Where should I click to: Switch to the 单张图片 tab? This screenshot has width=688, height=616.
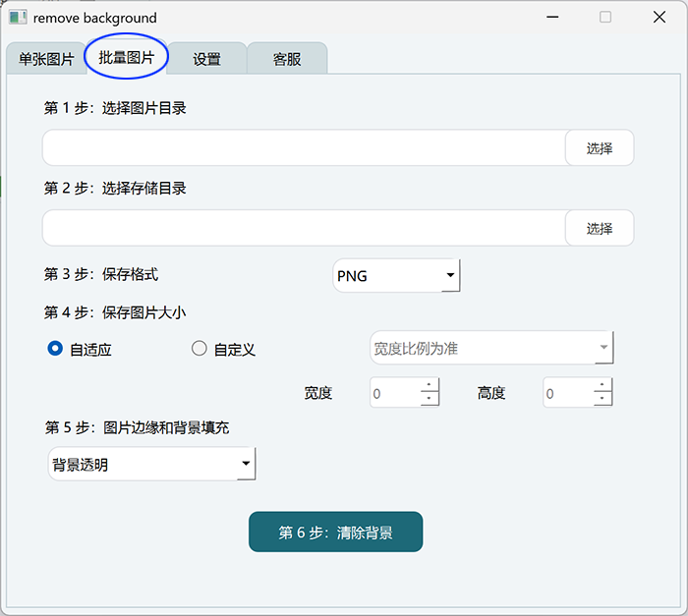pos(46,58)
